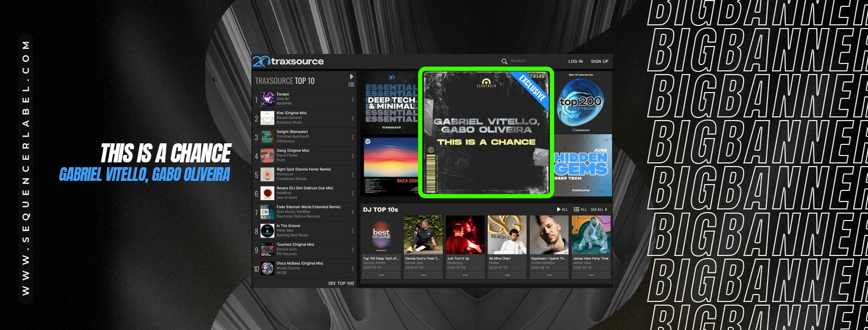The image size is (868, 330).
Task: Play the Traxsource Top 10 chart
Action: click(x=351, y=77)
